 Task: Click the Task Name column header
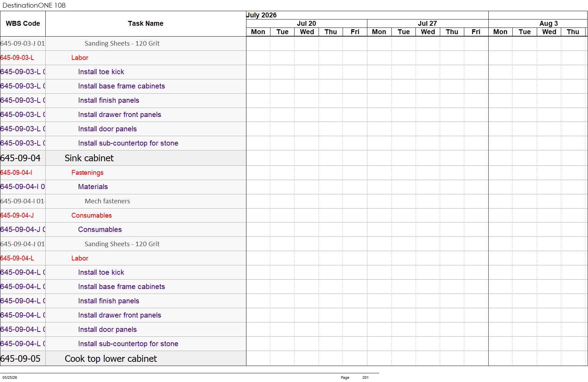click(146, 24)
